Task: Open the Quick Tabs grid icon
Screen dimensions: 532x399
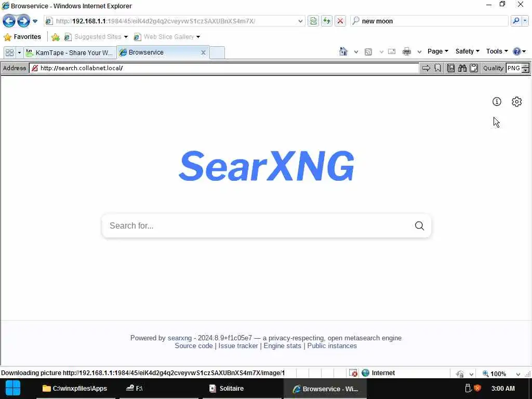Action: (9, 52)
